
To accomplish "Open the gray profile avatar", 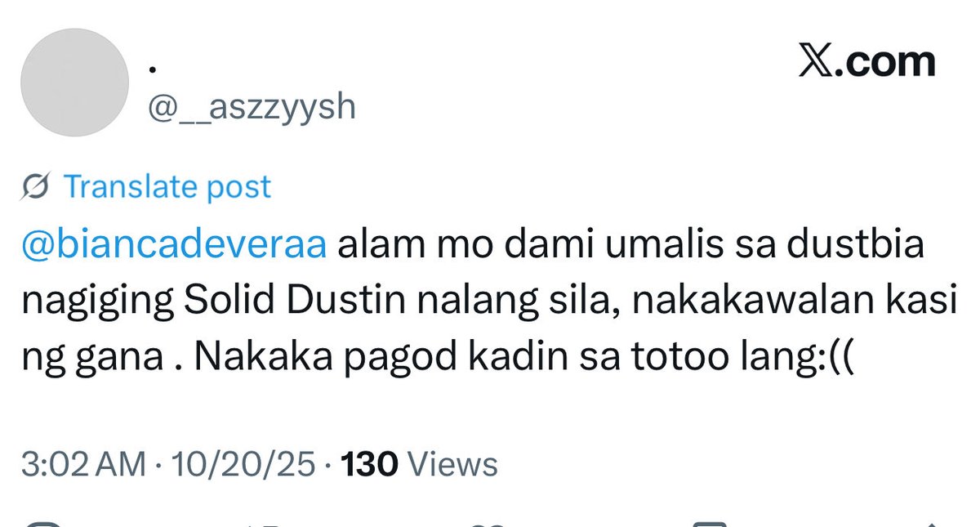I will tap(74, 83).
